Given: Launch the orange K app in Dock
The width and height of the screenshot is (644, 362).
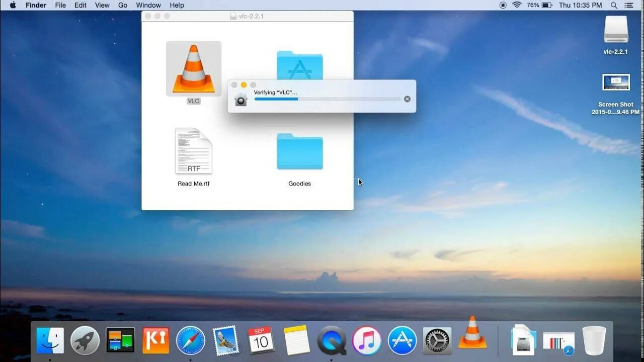Looking at the screenshot, I should 155,341.
